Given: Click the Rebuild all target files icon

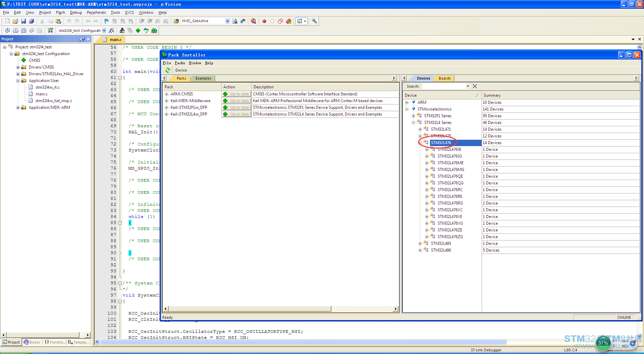Looking at the screenshot, I should 23,31.
